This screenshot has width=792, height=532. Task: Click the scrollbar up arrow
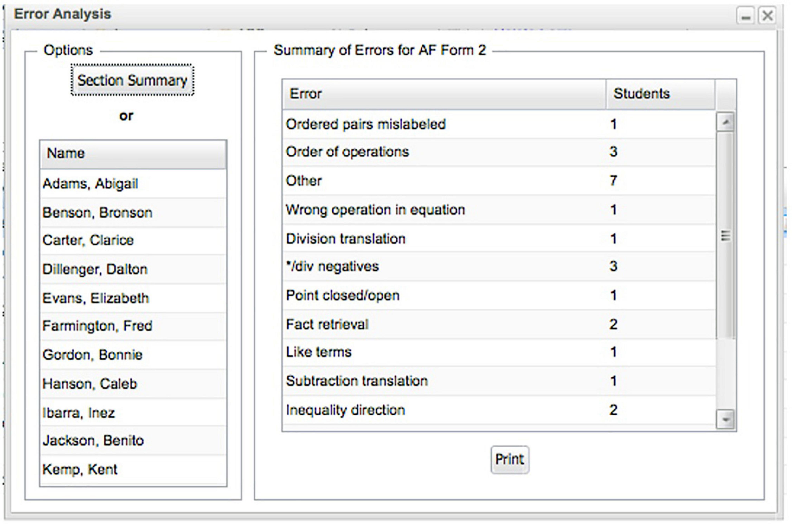coord(725,122)
